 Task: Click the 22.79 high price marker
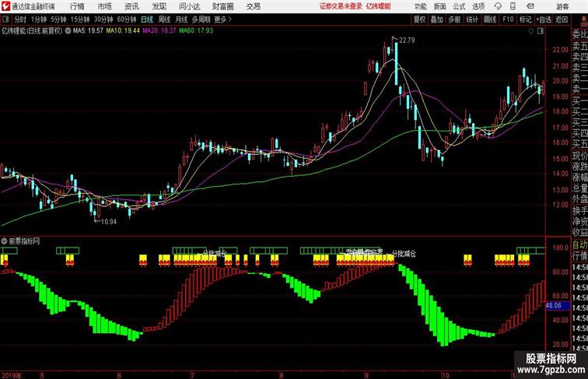click(x=407, y=40)
